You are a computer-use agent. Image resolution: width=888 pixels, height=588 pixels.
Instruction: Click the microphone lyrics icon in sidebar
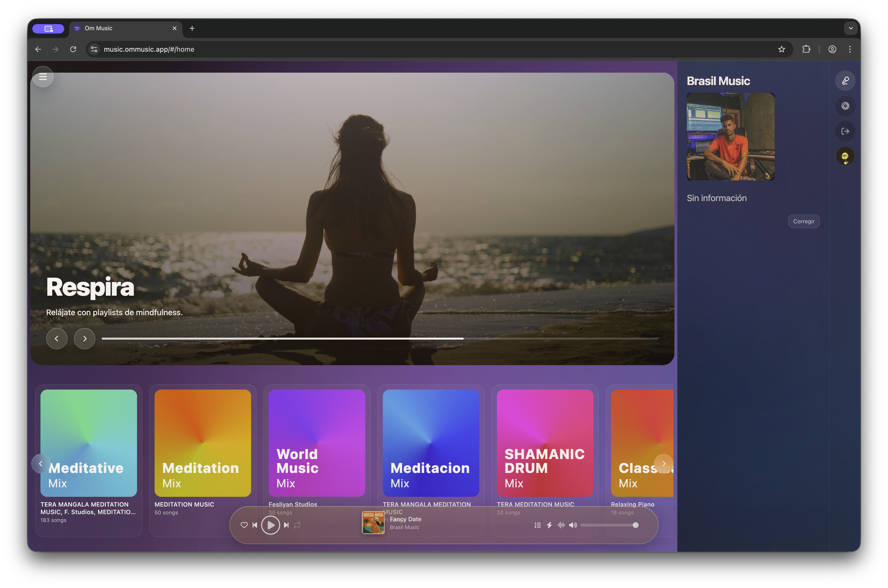coord(845,81)
